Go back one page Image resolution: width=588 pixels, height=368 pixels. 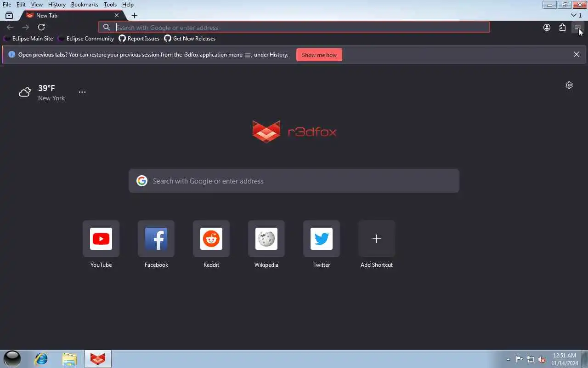[x=10, y=28]
